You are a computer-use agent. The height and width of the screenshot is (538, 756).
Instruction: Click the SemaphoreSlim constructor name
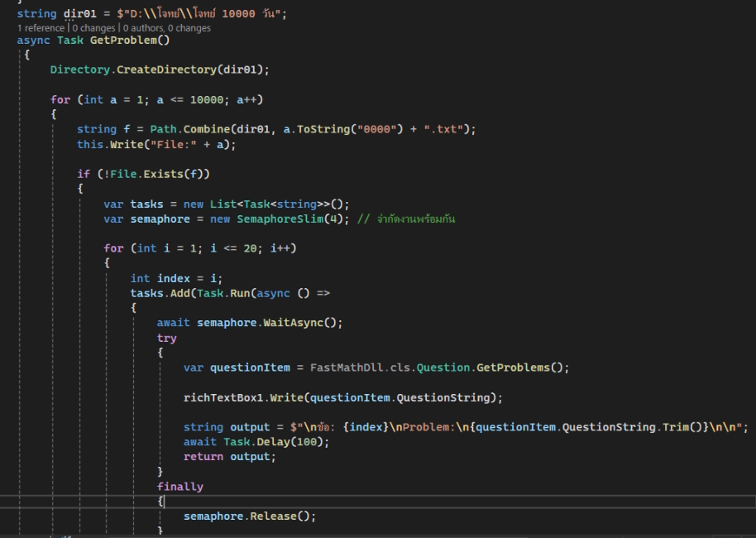click(280, 219)
